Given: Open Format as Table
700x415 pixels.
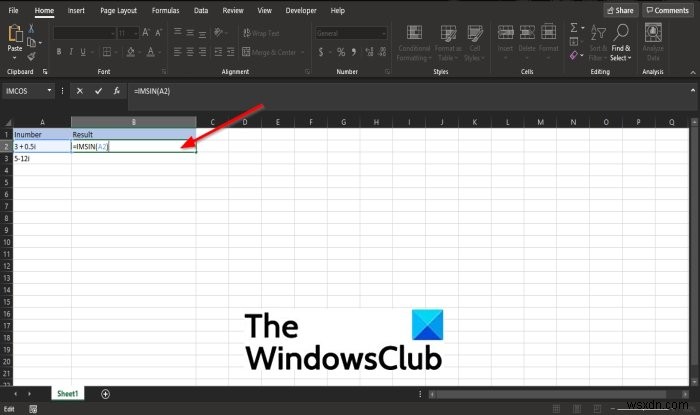Looking at the screenshot, I should 448,43.
